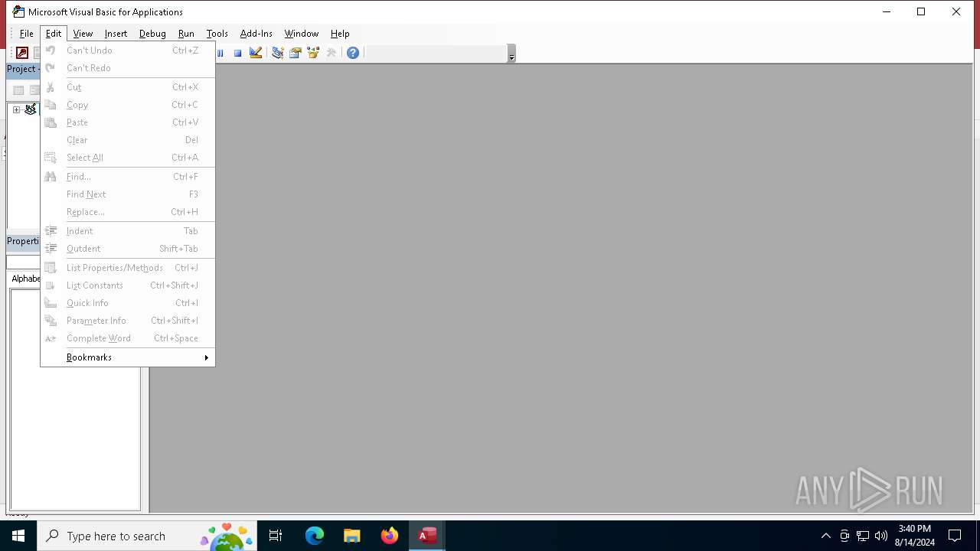Open the View menu
Screen dimensions: 980x551
pyautogui.click(x=83, y=34)
